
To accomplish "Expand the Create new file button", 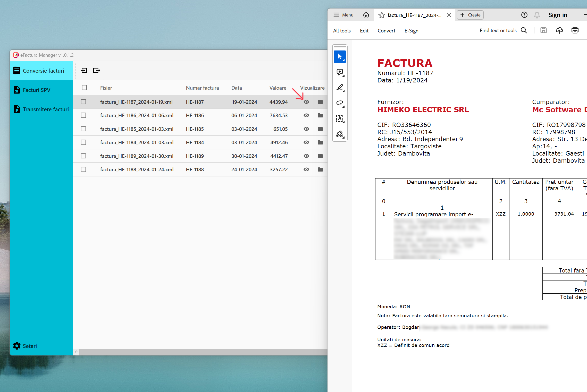I will tap(470, 15).
